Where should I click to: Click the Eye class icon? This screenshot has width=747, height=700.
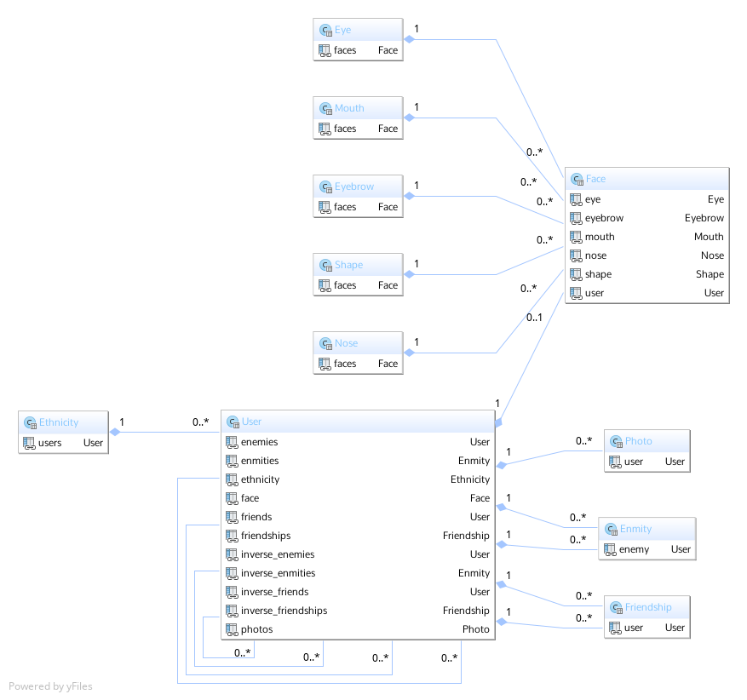tap(326, 31)
